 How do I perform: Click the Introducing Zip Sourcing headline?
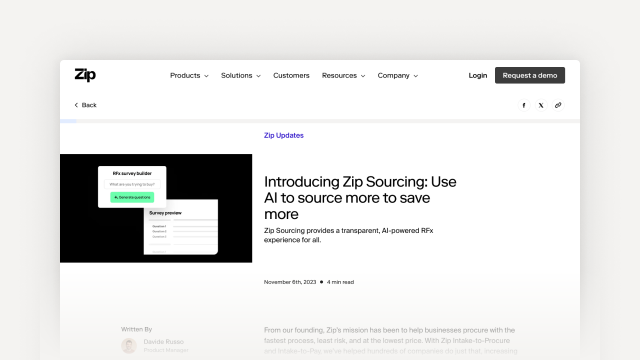click(360, 198)
